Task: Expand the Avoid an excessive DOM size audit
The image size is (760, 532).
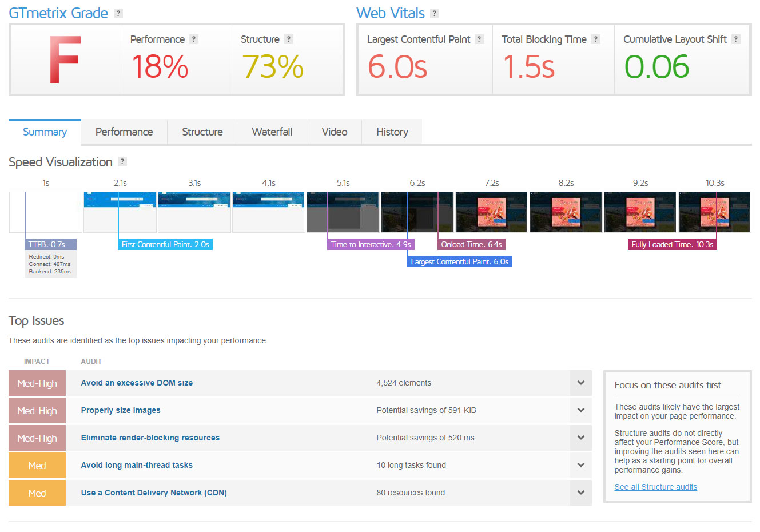Action: (x=580, y=383)
